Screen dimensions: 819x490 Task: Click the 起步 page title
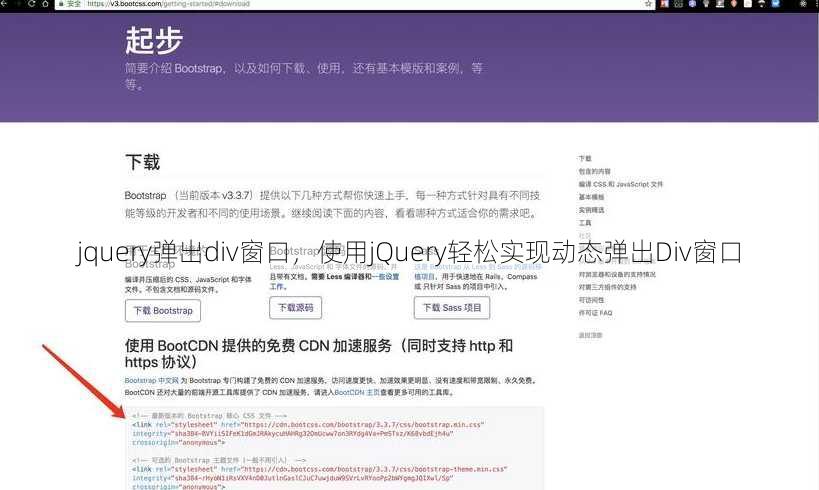(x=154, y=40)
